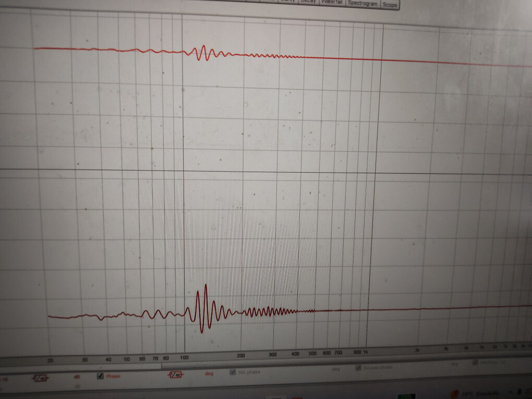Image resolution: width=532 pixels, height=399 pixels.
Task: Click the '500' frequency axis label
Action: point(312,354)
